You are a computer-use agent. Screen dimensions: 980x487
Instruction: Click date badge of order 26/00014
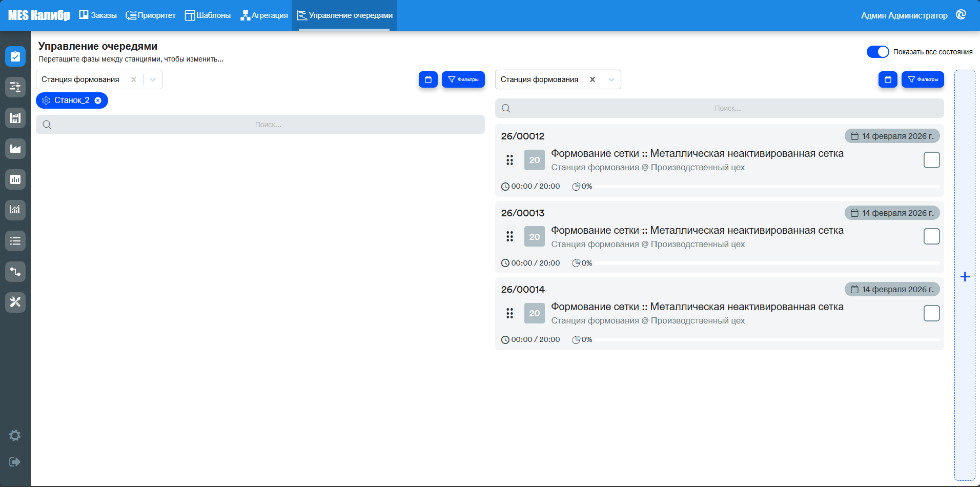click(x=892, y=289)
